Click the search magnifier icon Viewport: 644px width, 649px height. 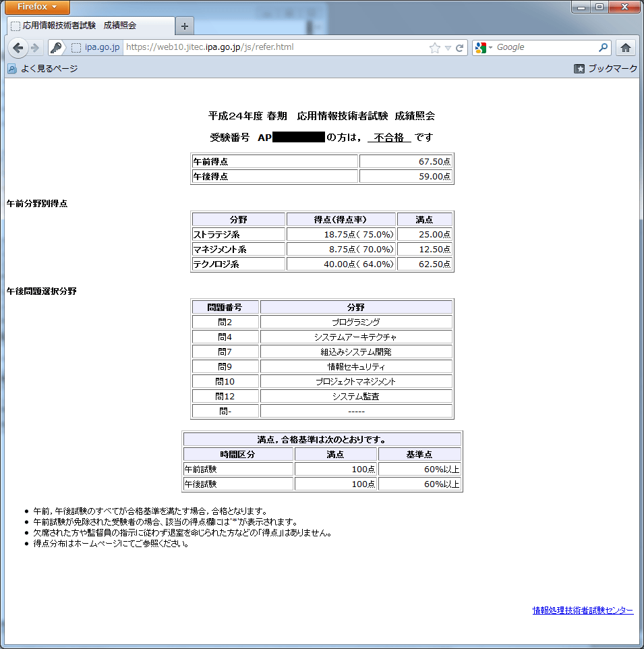603,48
